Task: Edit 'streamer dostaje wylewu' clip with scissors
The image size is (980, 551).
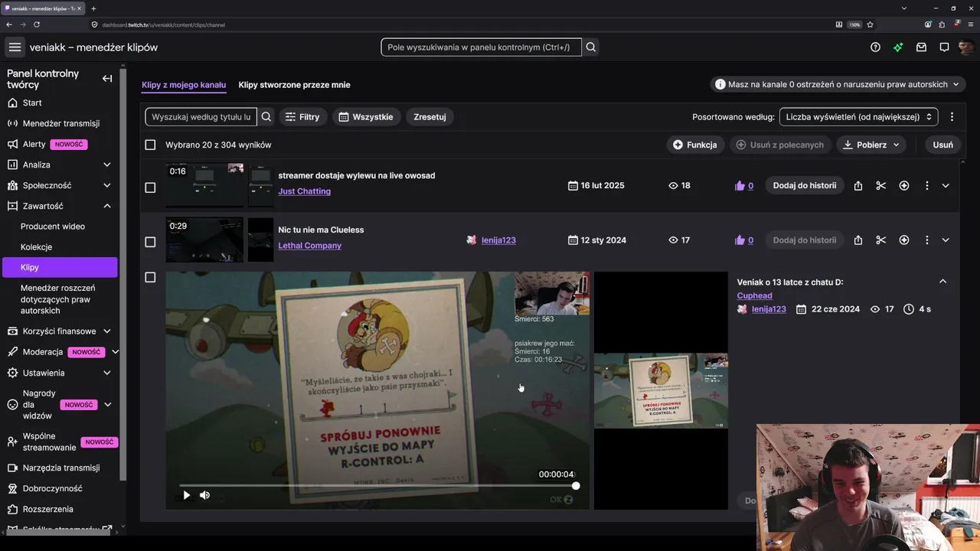Action: pos(881,186)
